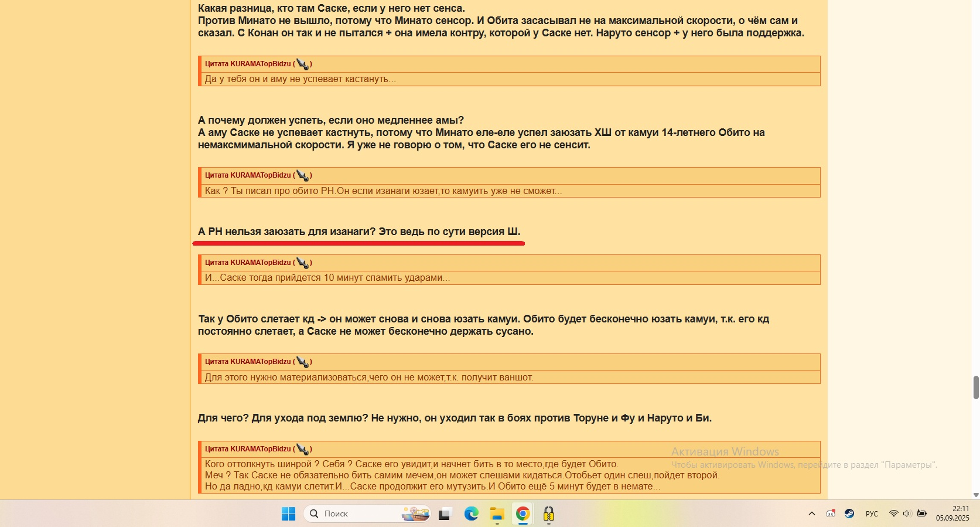Show hidden system tray icons

(811, 514)
